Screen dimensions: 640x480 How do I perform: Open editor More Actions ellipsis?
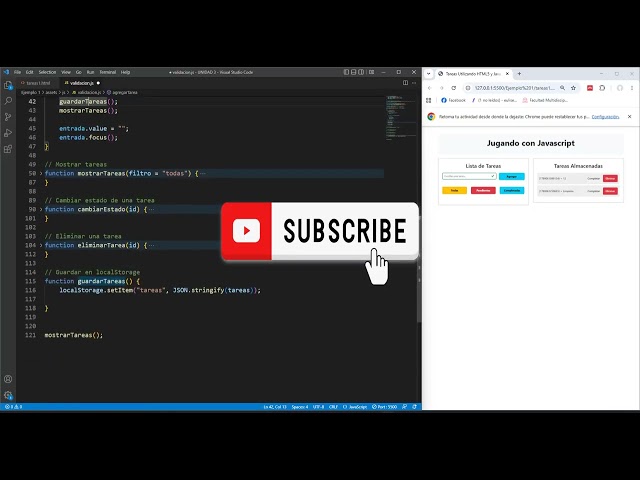tap(414, 83)
